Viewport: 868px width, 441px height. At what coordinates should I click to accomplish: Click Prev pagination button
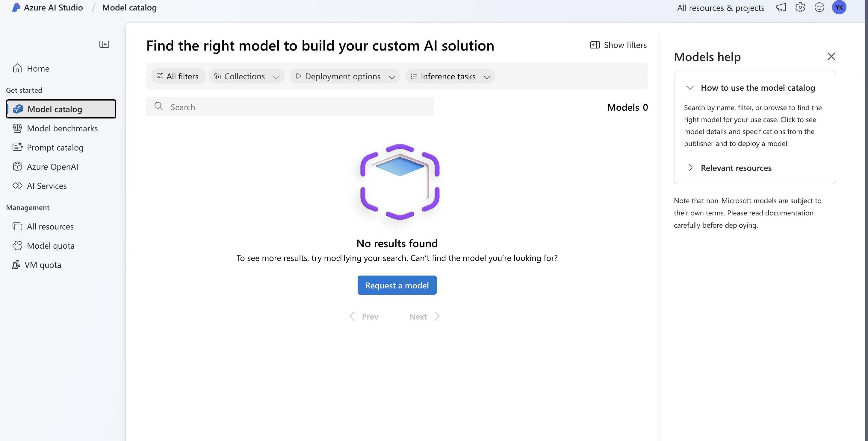(364, 317)
